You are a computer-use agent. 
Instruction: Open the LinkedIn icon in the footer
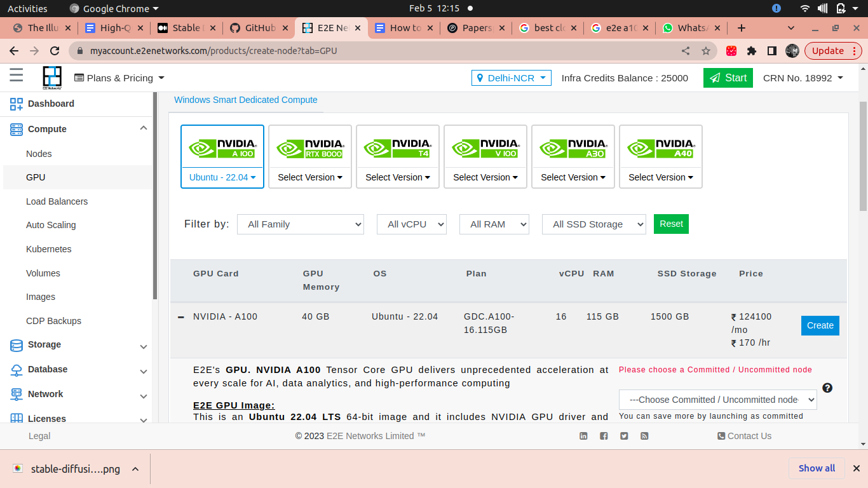583,436
